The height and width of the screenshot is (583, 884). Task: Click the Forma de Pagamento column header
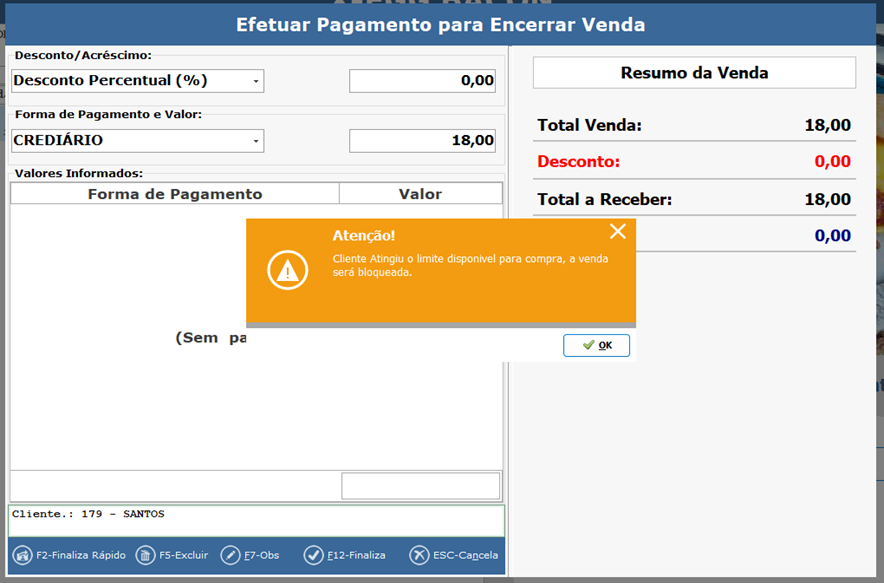tap(175, 194)
